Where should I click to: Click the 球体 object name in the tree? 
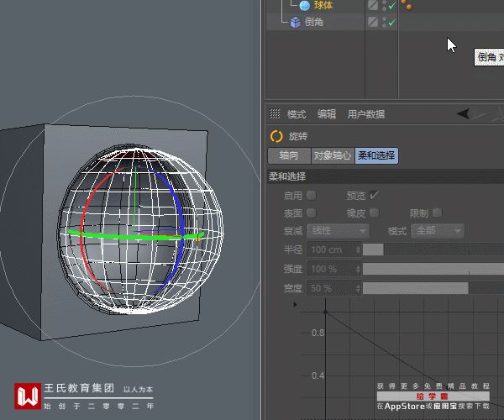pos(323,5)
